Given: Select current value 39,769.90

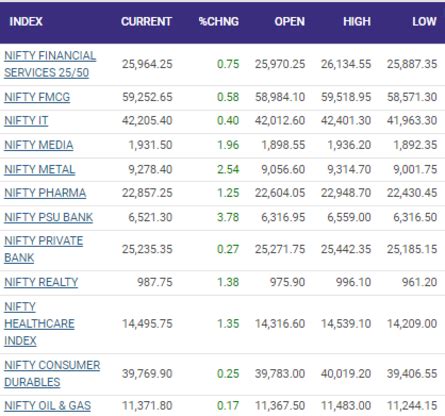Looking at the screenshot, I should pyautogui.click(x=147, y=373).
